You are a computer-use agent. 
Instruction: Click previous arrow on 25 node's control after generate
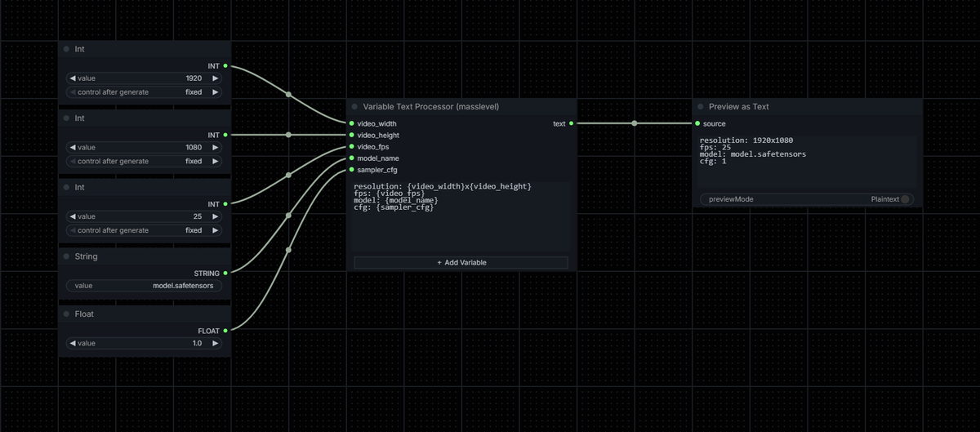pyautogui.click(x=72, y=230)
